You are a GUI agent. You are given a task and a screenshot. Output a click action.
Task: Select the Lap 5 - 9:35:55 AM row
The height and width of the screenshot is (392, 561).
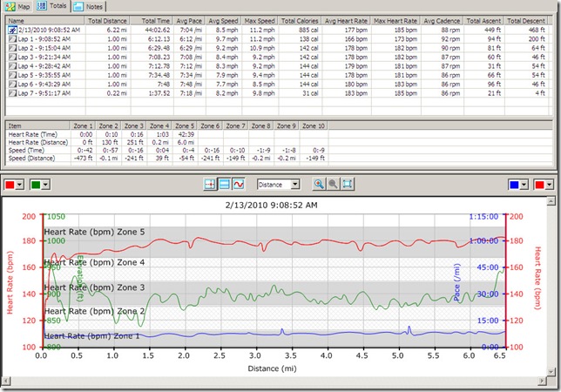277,75
